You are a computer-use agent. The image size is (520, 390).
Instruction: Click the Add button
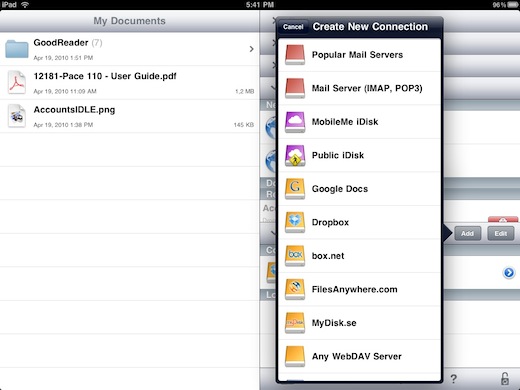(467, 233)
